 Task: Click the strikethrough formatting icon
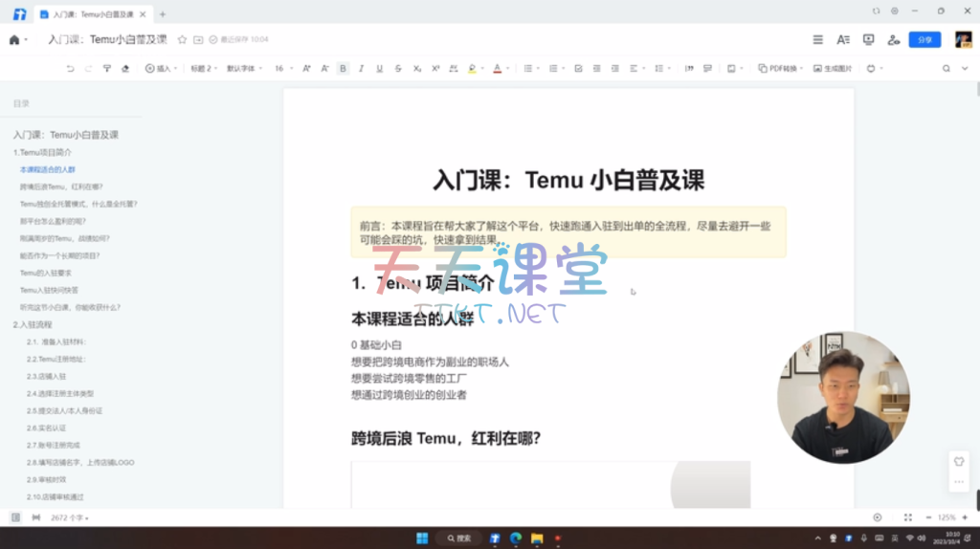398,69
